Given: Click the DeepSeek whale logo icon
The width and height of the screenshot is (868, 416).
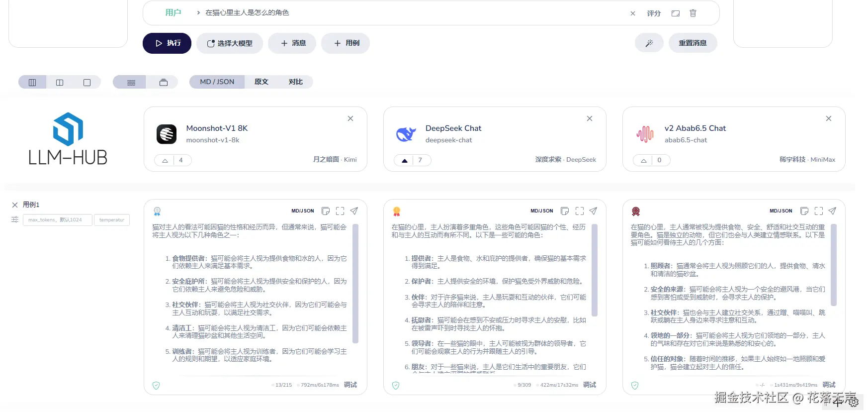Looking at the screenshot, I should tap(406, 134).
